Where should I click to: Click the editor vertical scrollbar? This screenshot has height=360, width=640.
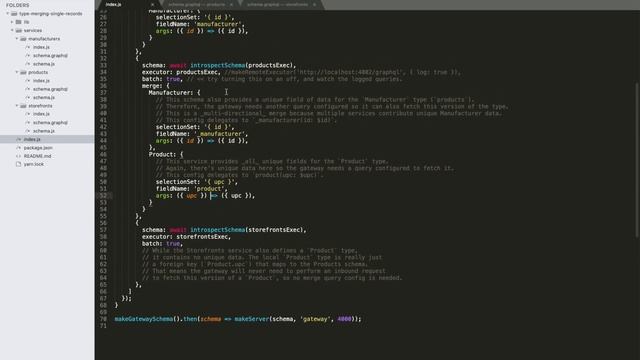click(x=637, y=159)
